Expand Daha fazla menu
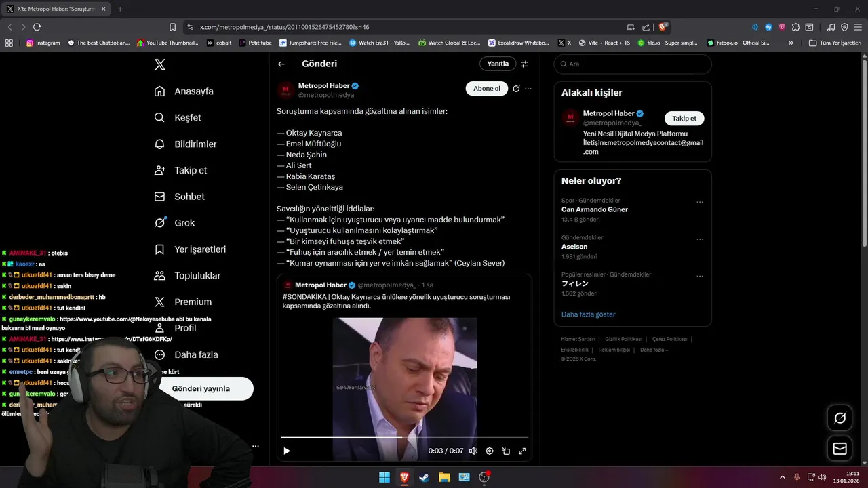Image resolution: width=868 pixels, height=488 pixels. [x=185, y=354]
